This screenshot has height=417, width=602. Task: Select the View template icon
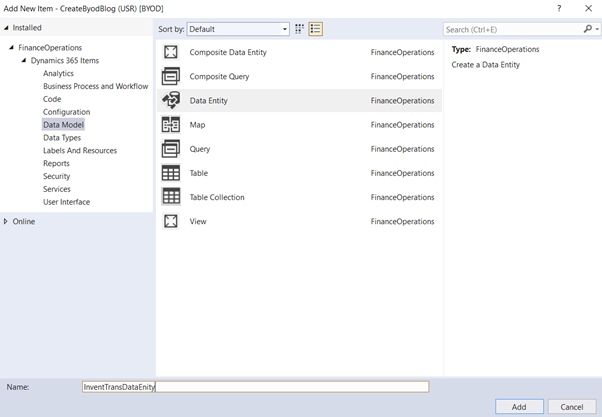[x=171, y=221]
